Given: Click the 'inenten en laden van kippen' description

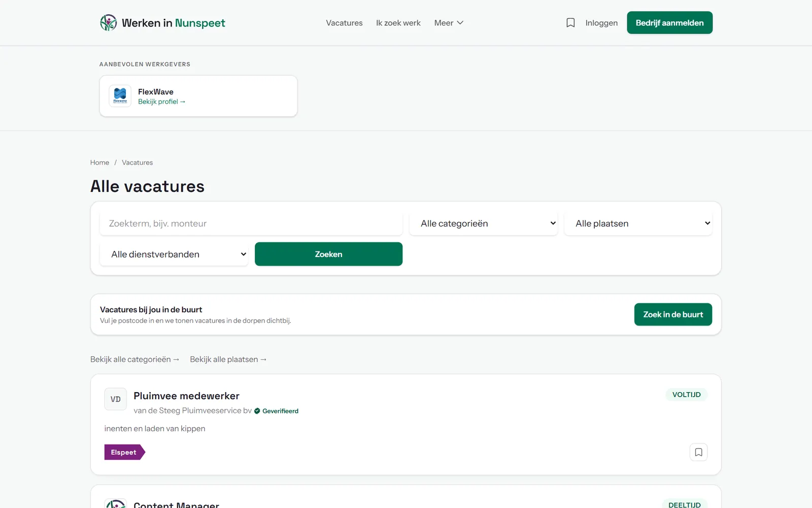Looking at the screenshot, I should pos(155,429).
